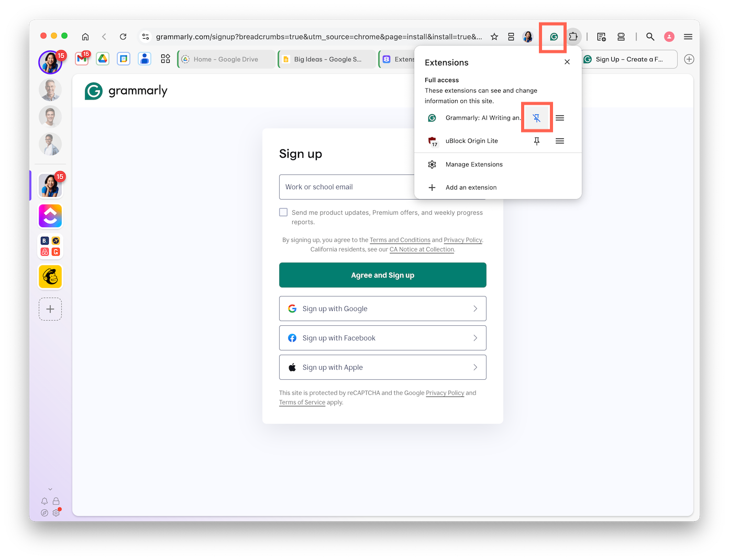Screen dimensions: 729x560
Task: Pin uBlock Origin Lite to toolbar
Action: click(x=537, y=141)
